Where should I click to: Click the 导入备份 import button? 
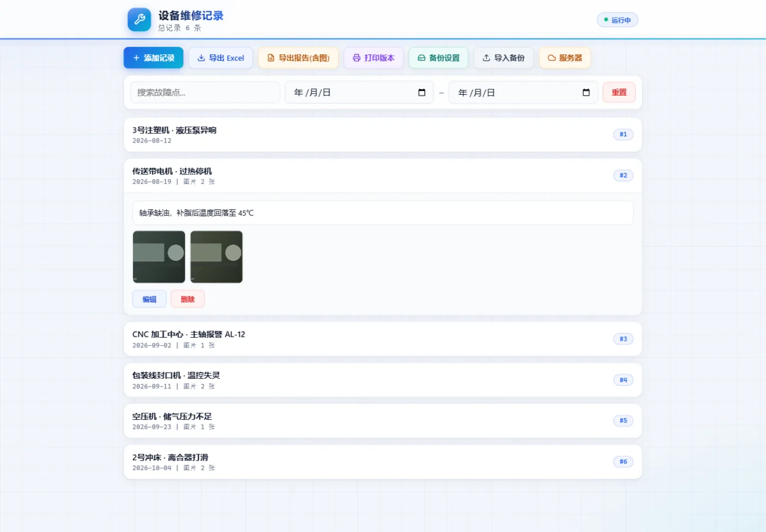click(503, 58)
